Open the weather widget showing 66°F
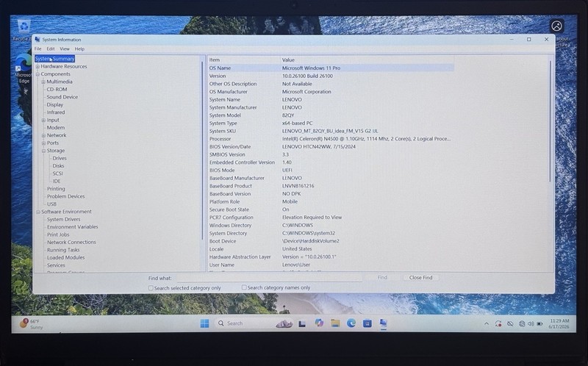This screenshot has width=588, height=366. [32, 324]
